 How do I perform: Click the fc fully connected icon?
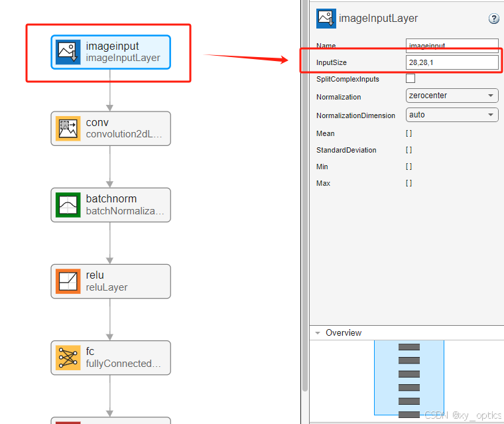click(x=68, y=358)
